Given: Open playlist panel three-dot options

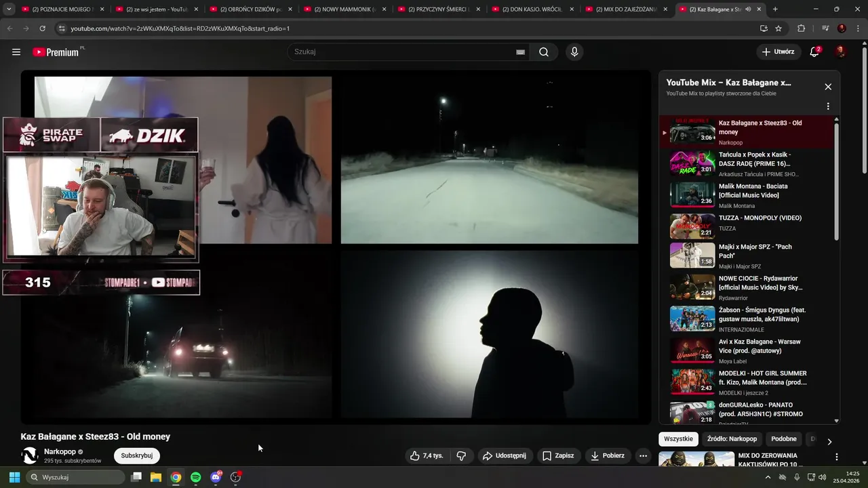Looking at the screenshot, I should tap(828, 106).
